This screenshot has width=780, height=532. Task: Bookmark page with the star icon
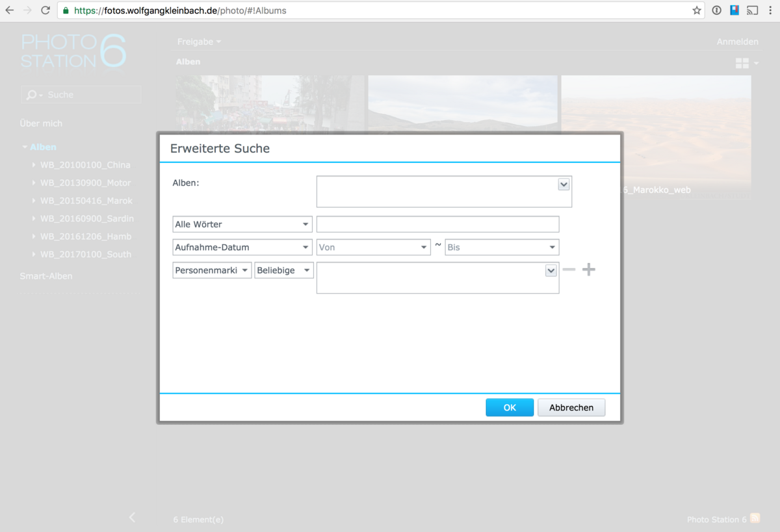point(697,10)
